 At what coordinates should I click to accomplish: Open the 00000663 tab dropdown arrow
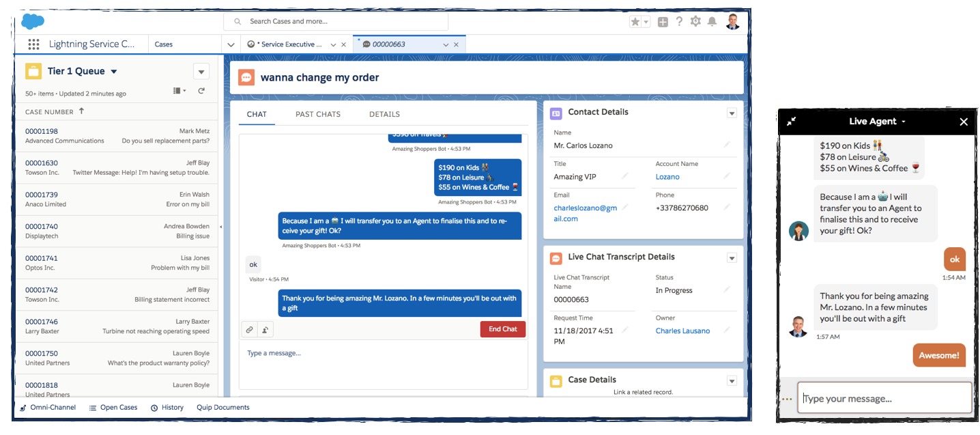coord(446,44)
